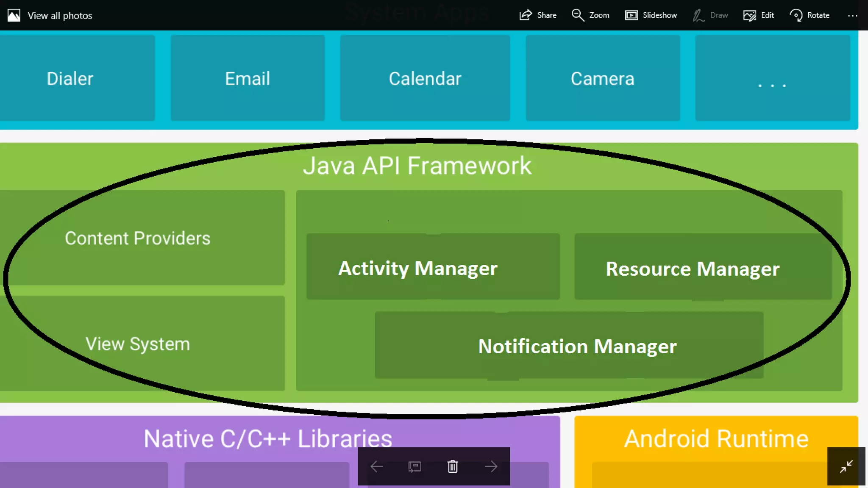Click the Android Runtime heading in image
The height and width of the screenshot is (488, 868).
click(716, 438)
